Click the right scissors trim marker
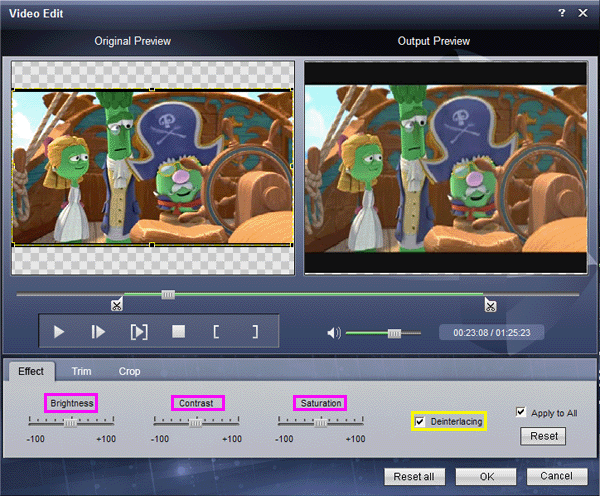 (x=490, y=305)
